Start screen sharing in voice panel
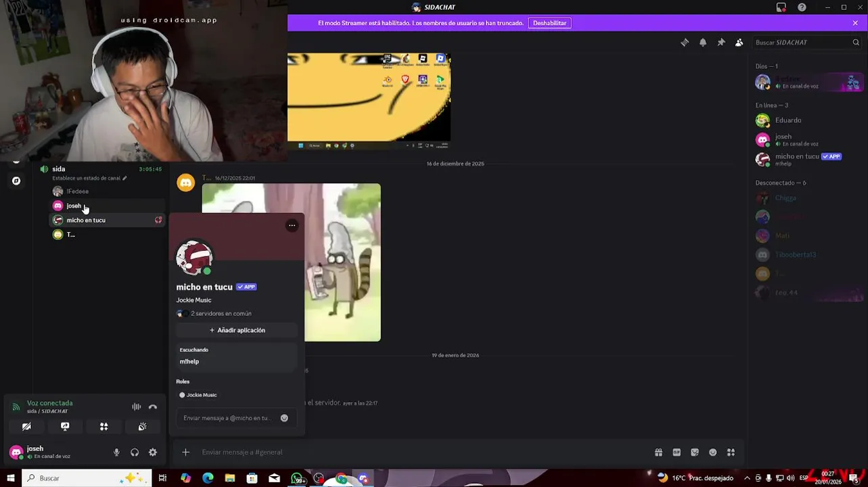This screenshot has height=487, width=868. (65, 427)
